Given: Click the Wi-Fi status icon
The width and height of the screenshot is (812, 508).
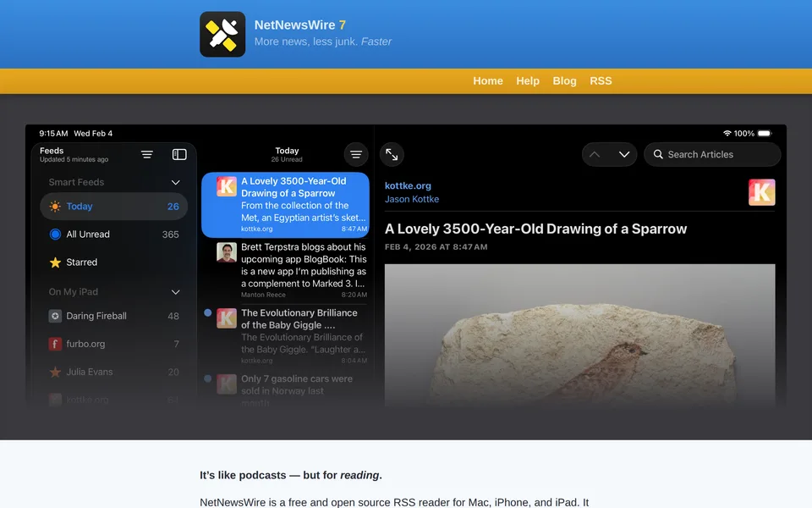Looking at the screenshot, I should [727, 133].
